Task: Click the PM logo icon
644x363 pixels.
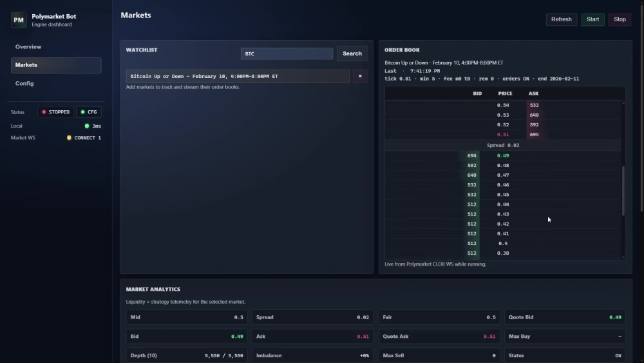Action: pyautogui.click(x=19, y=20)
